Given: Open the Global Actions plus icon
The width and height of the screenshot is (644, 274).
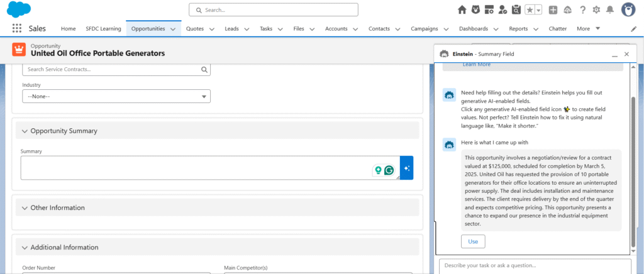Looking at the screenshot, I should click(x=553, y=9).
